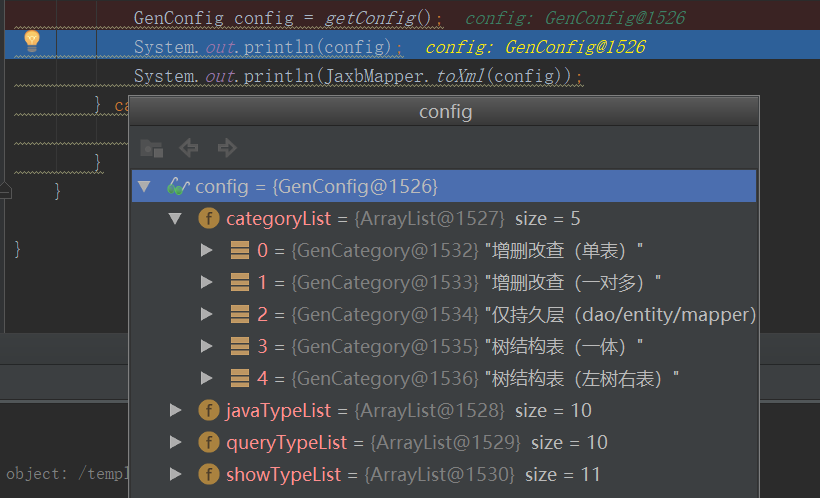This screenshot has height=498, width=820.
Task: Click the field icon next to javaTypeList
Action: click(209, 411)
